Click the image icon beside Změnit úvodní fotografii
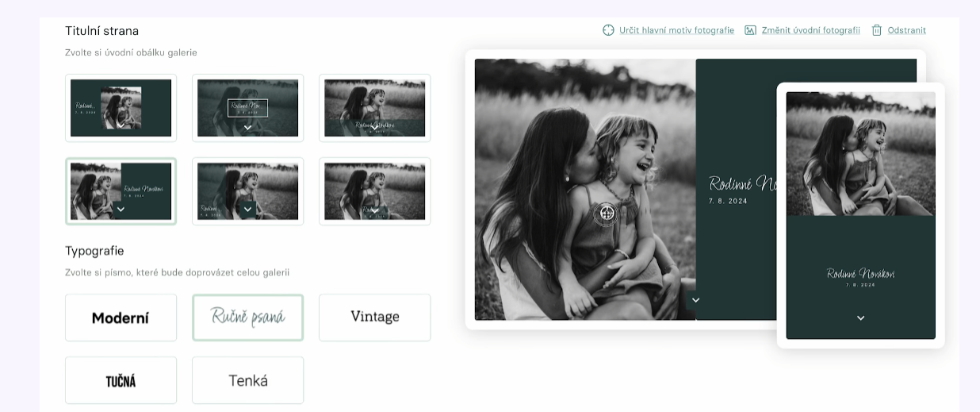The height and width of the screenshot is (412, 980). tap(750, 30)
